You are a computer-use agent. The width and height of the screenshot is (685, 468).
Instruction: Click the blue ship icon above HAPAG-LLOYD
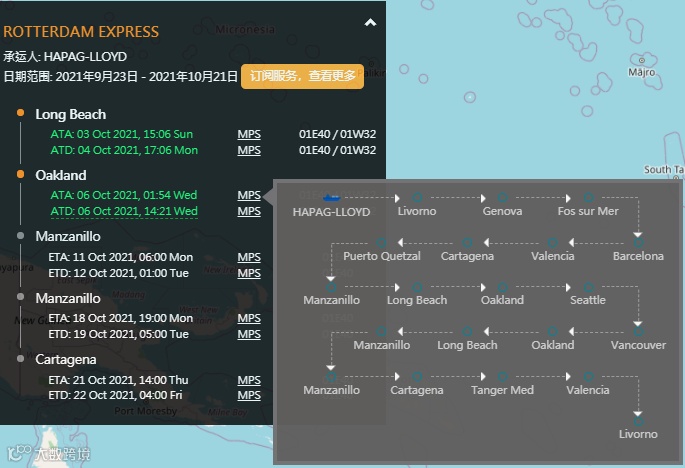(331, 198)
